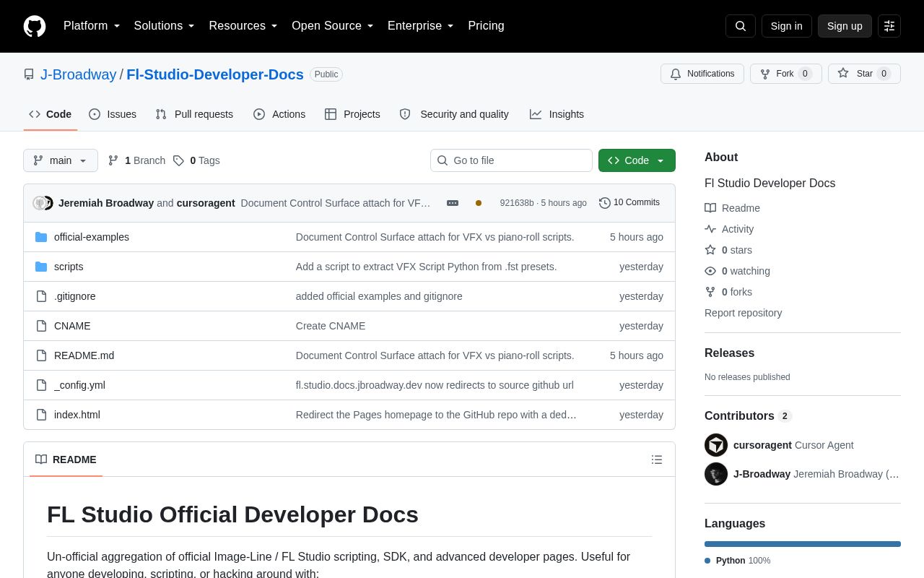The width and height of the screenshot is (924, 578).
Task: Open 'added official examples and gitignore' commit message
Action: coord(379,296)
